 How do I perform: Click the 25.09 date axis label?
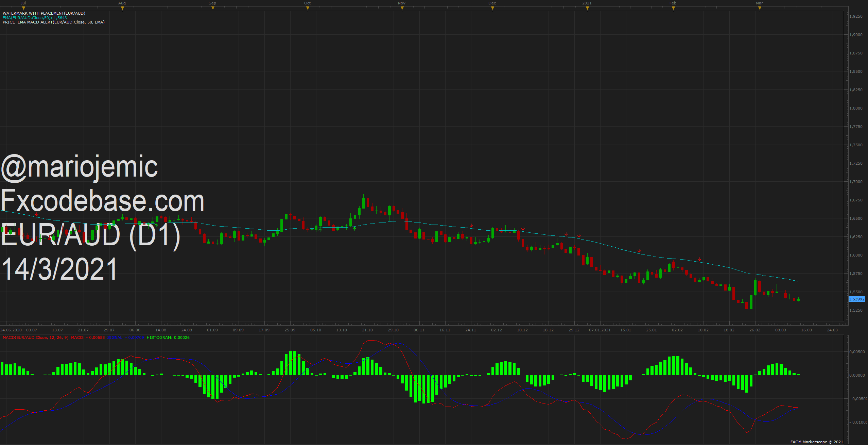coord(290,330)
